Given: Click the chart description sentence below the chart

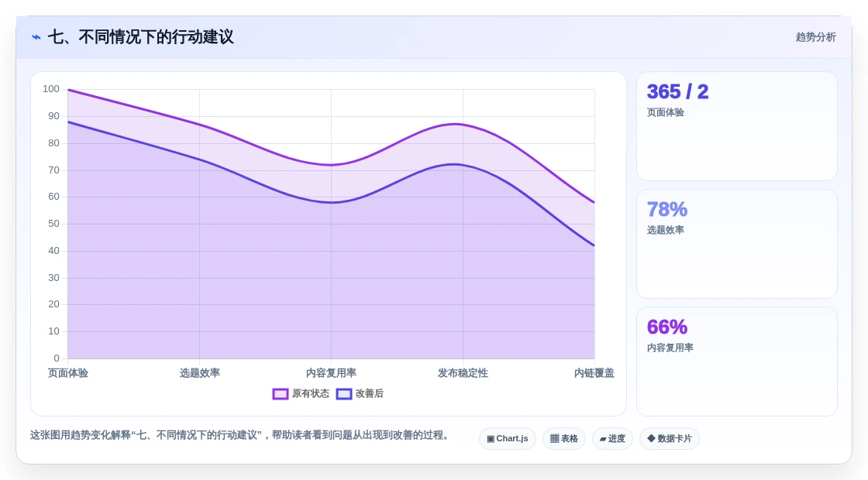Looking at the screenshot, I should [x=239, y=435].
